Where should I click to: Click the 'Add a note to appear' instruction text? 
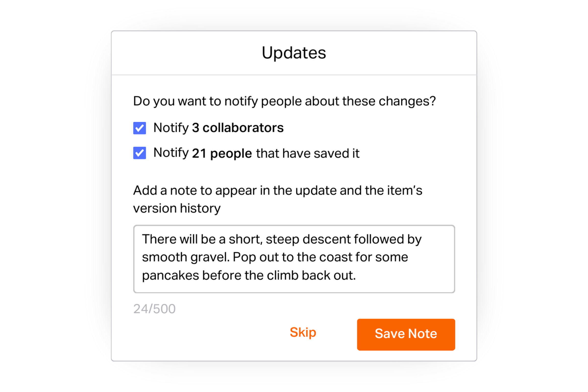point(278,190)
